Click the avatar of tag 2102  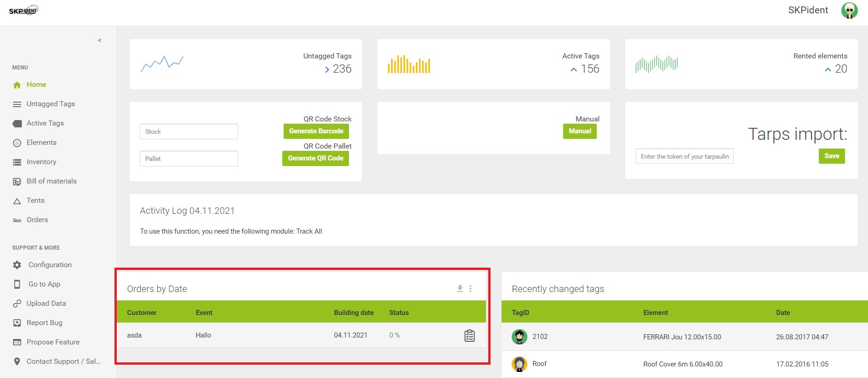point(520,337)
